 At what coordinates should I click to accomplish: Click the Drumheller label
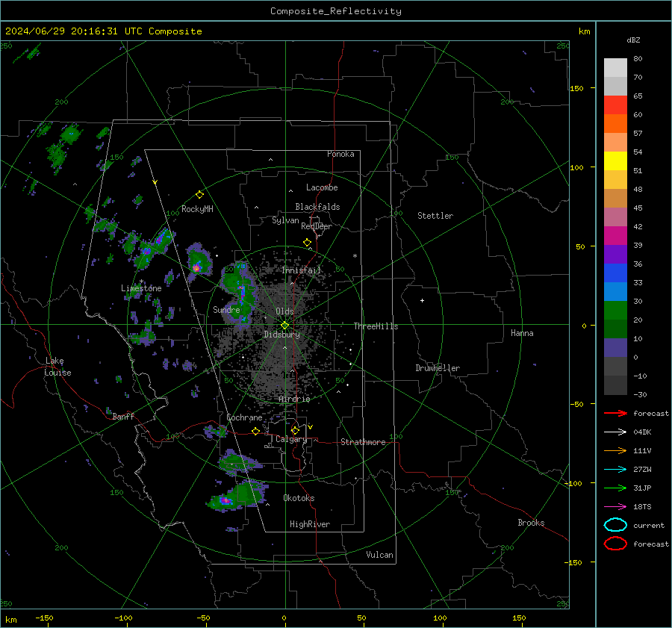[x=438, y=368]
